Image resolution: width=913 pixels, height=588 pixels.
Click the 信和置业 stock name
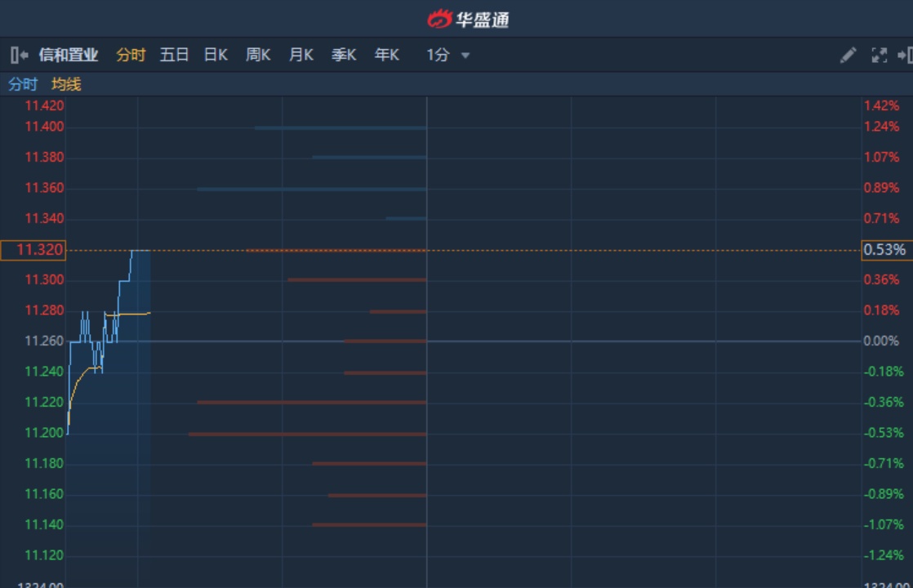pos(69,56)
